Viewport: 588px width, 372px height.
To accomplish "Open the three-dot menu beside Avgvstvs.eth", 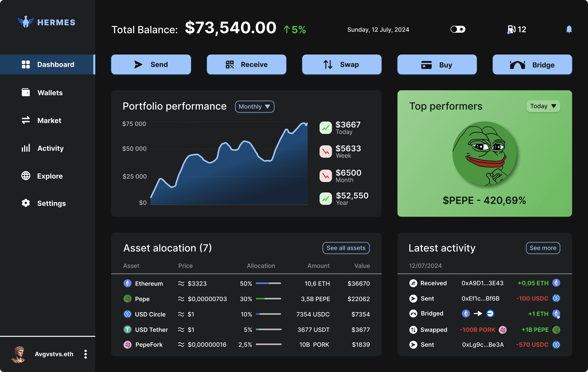I will coord(85,354).
